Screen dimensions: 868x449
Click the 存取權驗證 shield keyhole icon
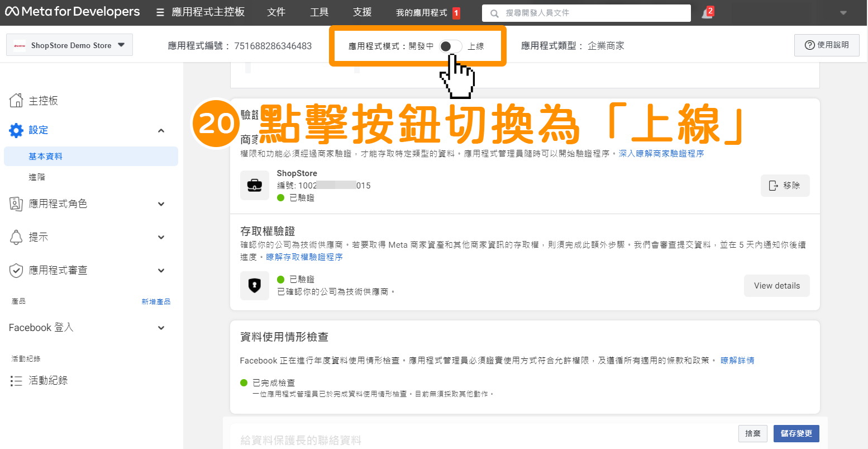(255, 286)
